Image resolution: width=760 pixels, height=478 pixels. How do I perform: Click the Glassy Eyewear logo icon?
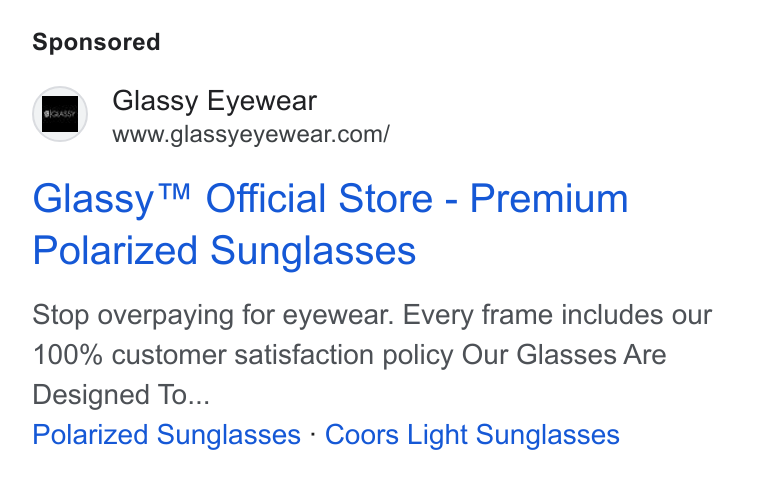[60, 114]
